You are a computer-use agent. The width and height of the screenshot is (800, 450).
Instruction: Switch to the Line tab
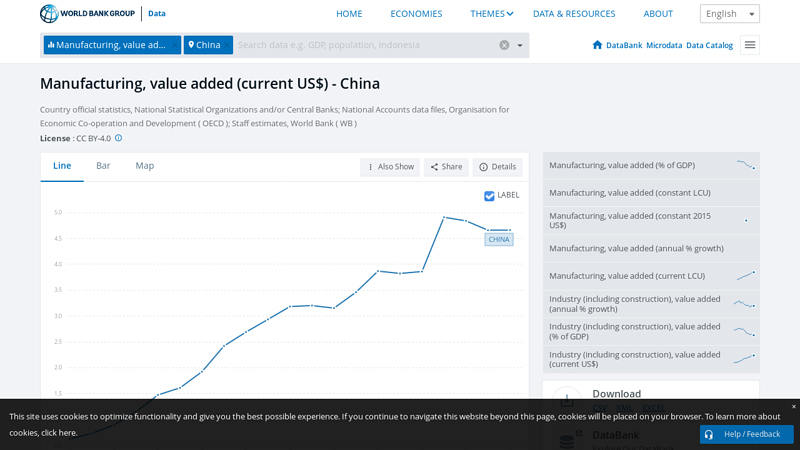pyautogui.click(x=62, y=166)
